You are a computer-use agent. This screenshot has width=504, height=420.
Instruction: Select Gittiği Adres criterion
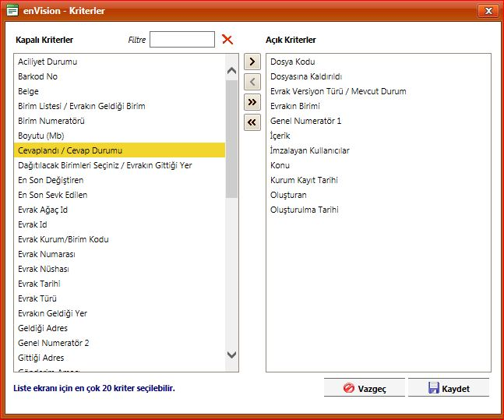119,358
